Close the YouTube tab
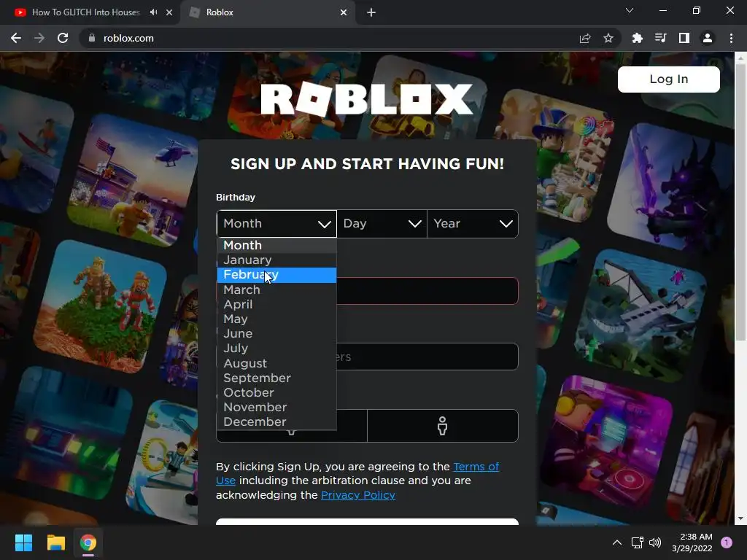The width and height of the screenshot is (747, 560). (x=169, y=12)
